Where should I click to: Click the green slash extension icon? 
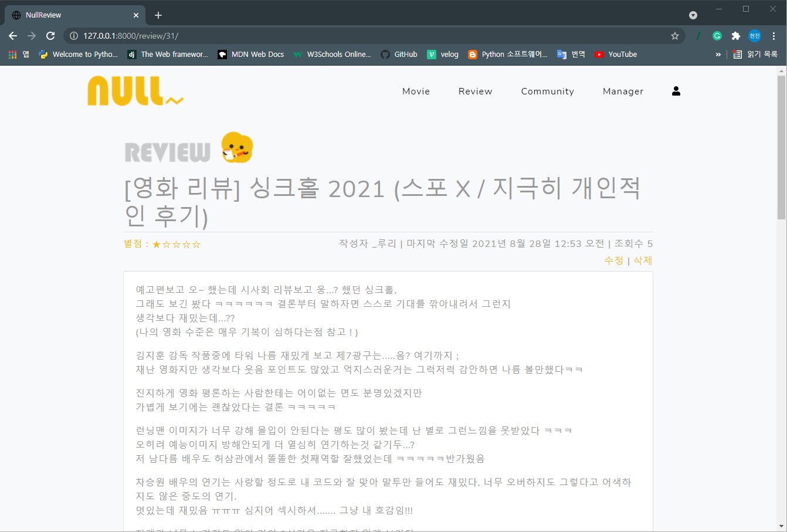(698, 36)
